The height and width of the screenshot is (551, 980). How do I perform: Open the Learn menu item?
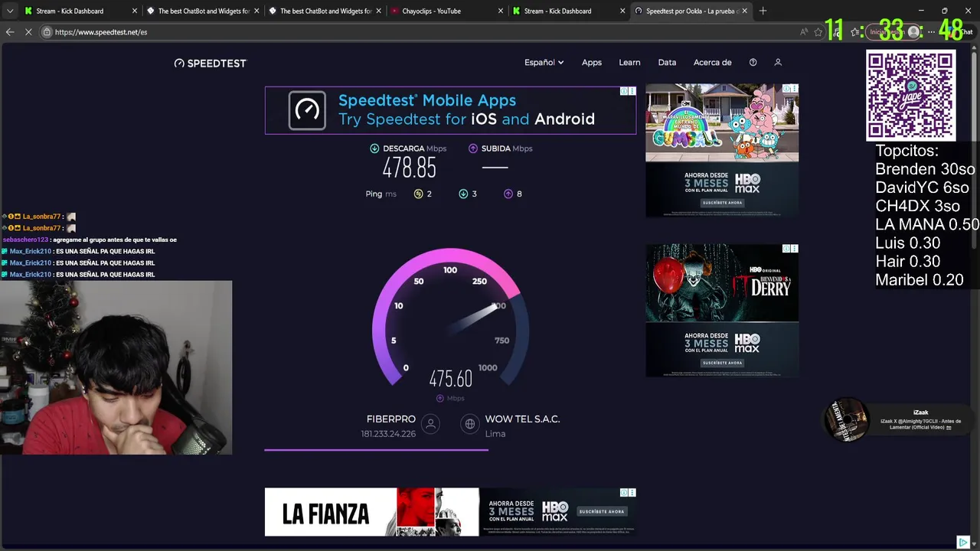[629, 62]
